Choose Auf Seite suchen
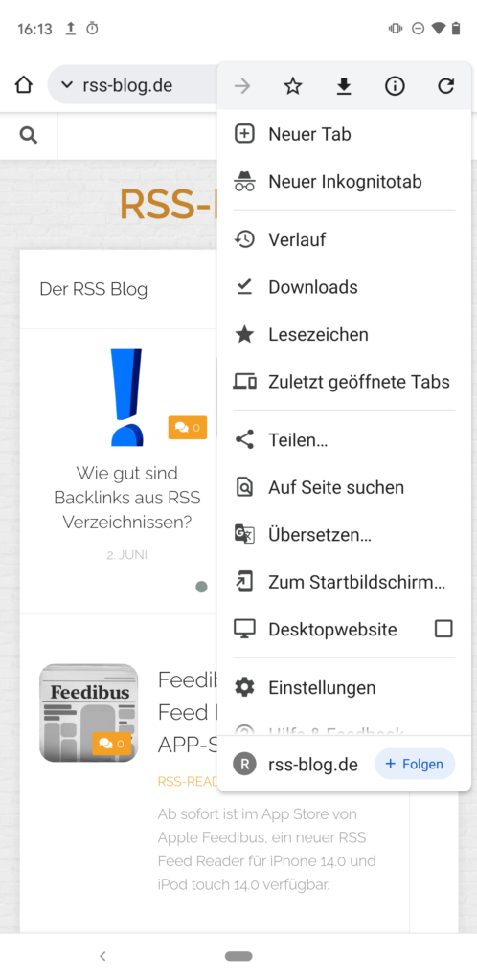Viewport: 477px width, 980px height. [344, 487]
